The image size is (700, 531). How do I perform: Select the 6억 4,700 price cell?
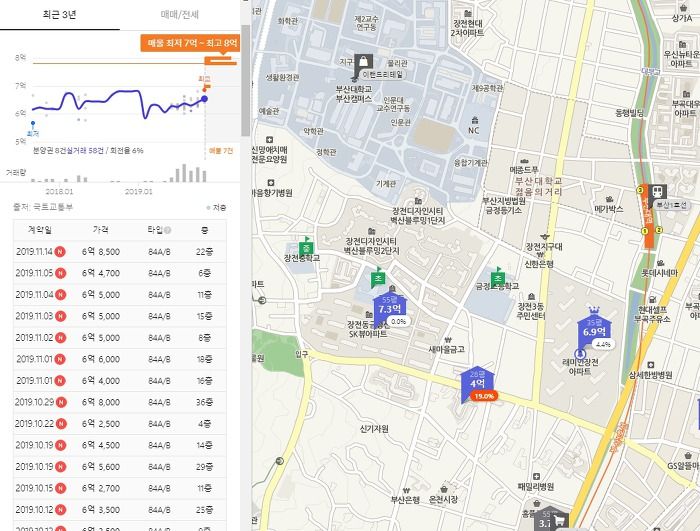point(101,273)
